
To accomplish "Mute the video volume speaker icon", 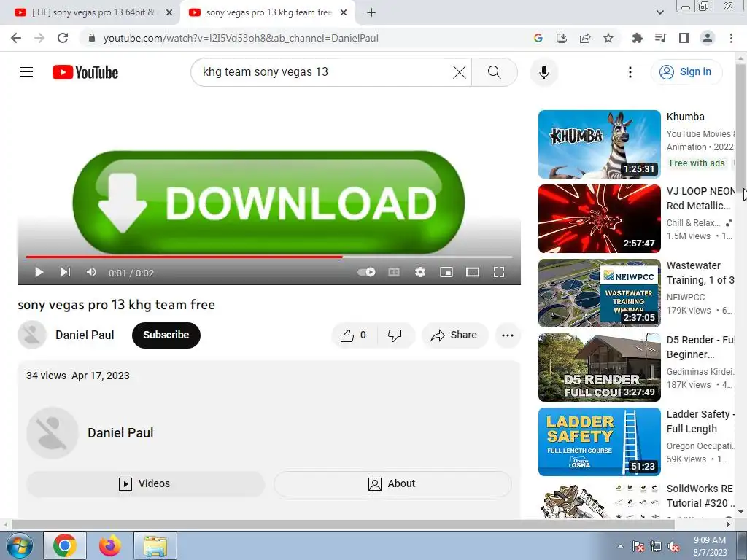I will pos(91,272).
